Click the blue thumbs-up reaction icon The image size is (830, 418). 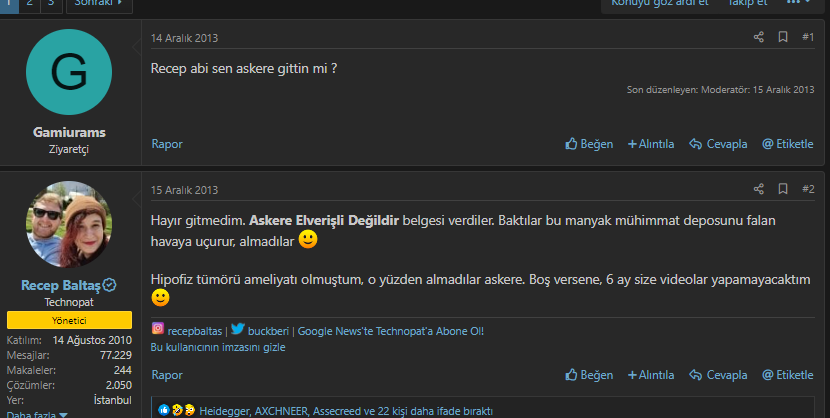(x=164, y=410)
